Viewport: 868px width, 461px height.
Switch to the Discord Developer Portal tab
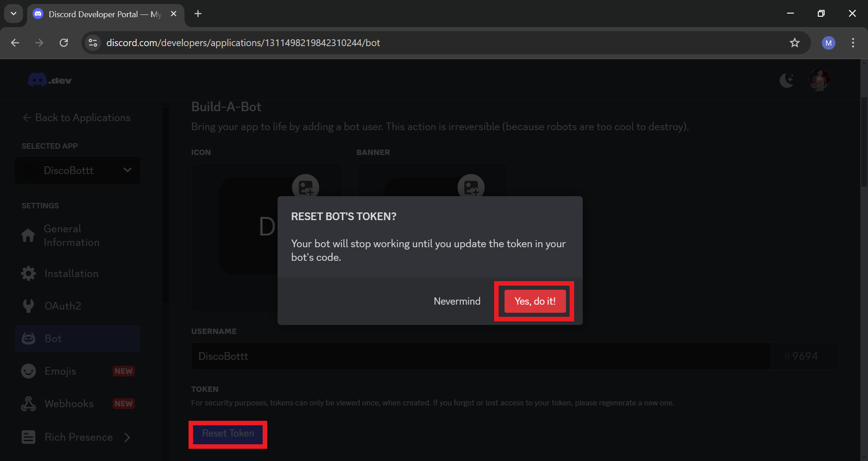99,14
